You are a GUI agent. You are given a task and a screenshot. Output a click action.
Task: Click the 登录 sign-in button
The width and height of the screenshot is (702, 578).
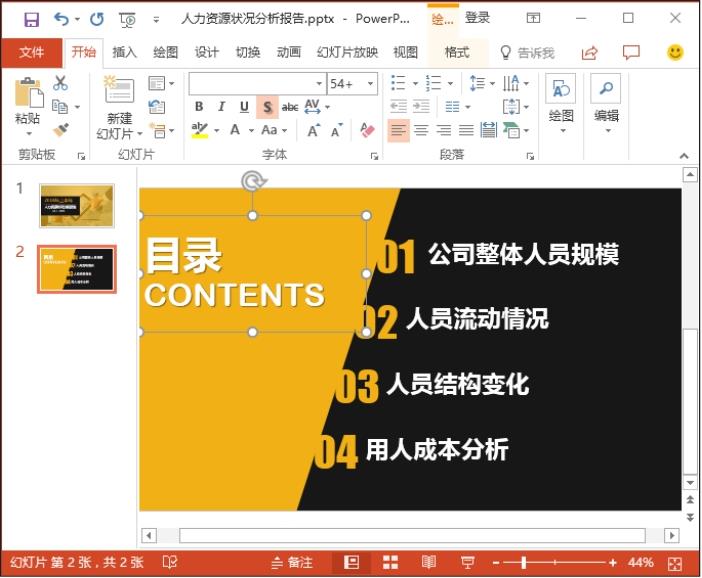[478, 18]
